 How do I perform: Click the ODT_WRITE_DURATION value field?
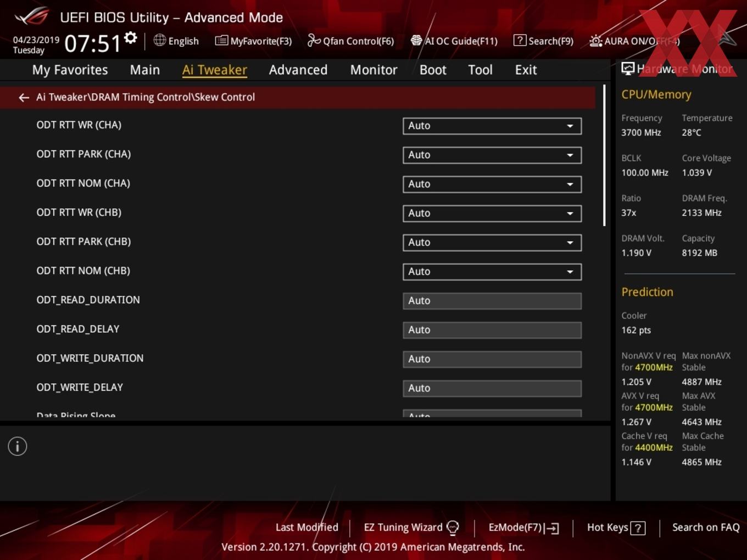[492, 359]
